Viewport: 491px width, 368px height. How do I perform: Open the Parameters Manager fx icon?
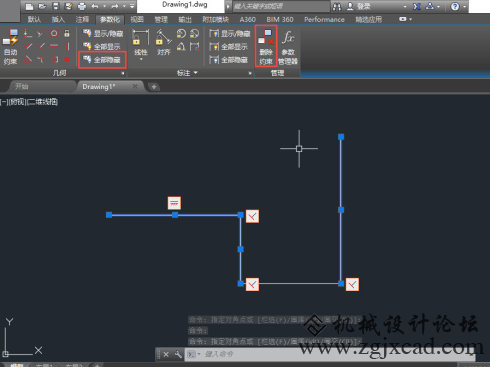(x=288, y=46)
